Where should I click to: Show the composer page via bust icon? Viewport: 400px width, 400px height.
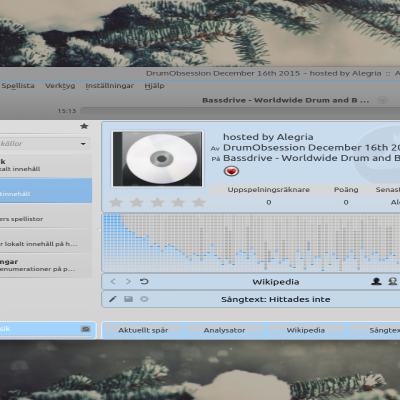[x=393, y=282]
